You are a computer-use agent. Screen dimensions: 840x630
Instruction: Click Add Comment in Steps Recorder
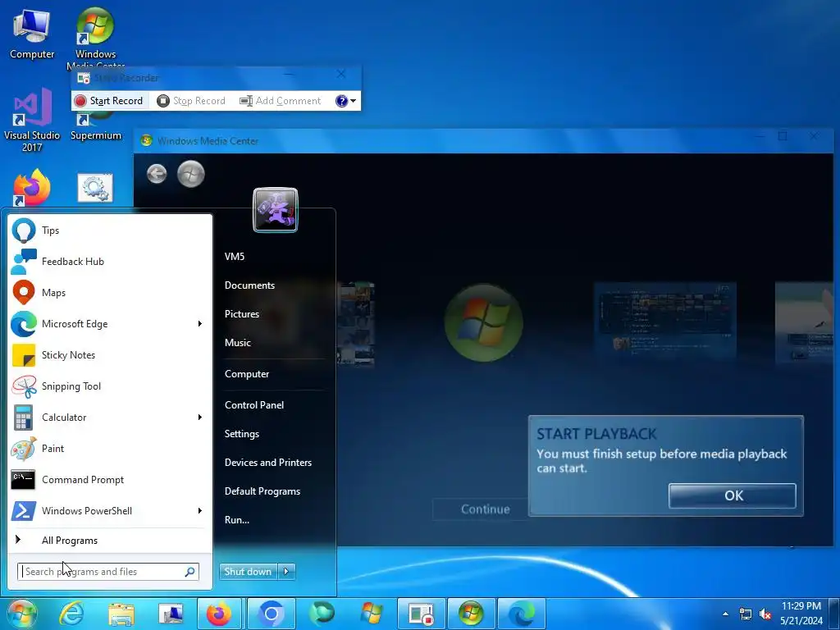(280, 101)
